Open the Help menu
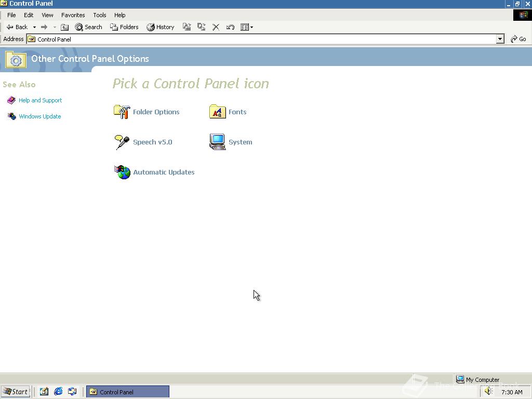Viewport: 532px width, 399px height. (x=120, y=15)
